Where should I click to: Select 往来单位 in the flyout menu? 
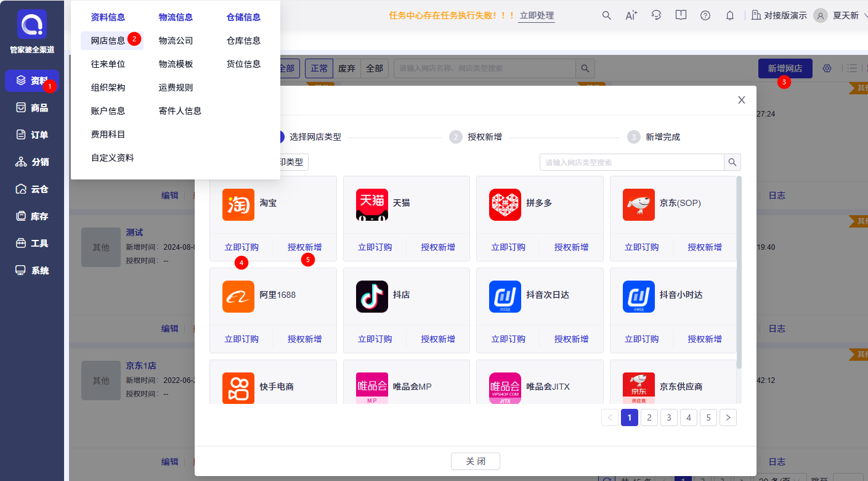click(108, 64)
